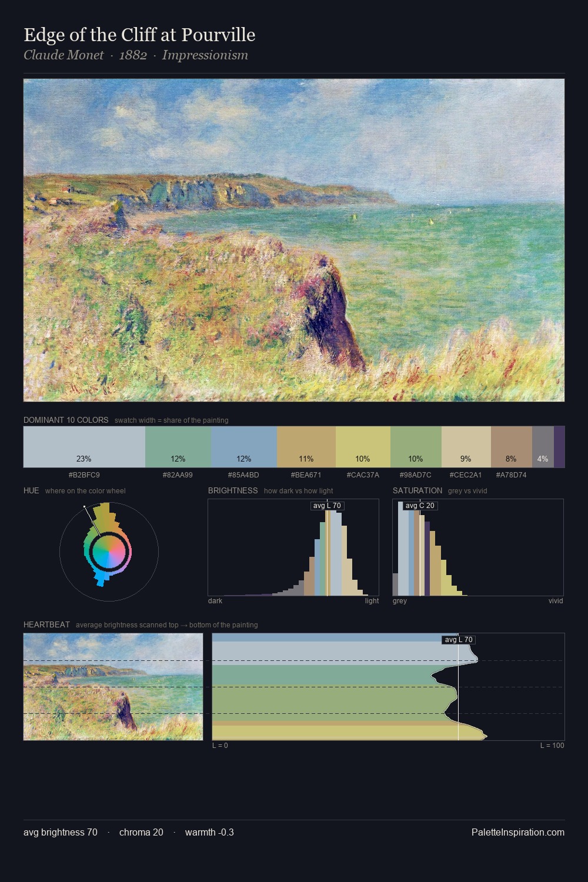
Task: Click the subtitle 'Claude Monet · 1882 · Impressionism'
Action: coord(136,55)
